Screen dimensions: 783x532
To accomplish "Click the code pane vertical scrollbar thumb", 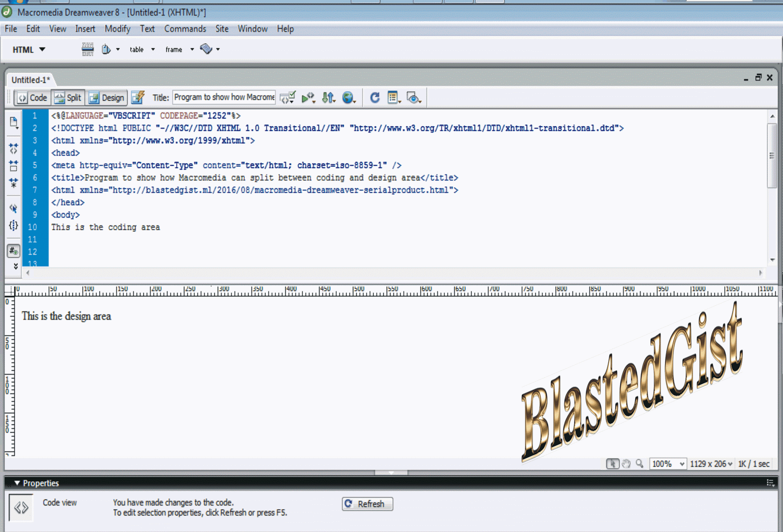I will [772, 155].
